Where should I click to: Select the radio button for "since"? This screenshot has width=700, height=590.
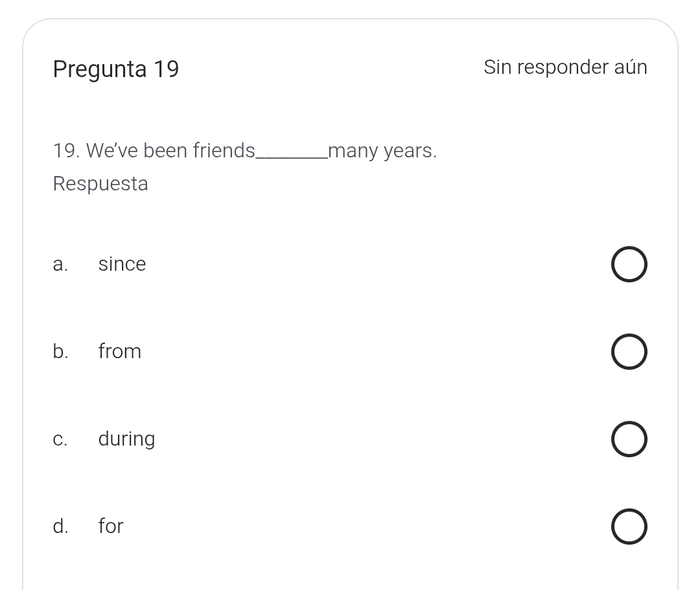pos(629,264)
